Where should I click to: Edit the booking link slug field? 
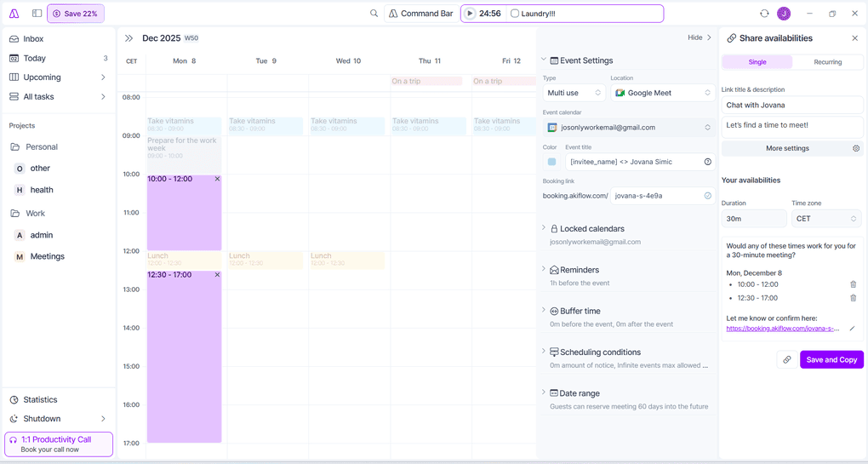(662, 196)
